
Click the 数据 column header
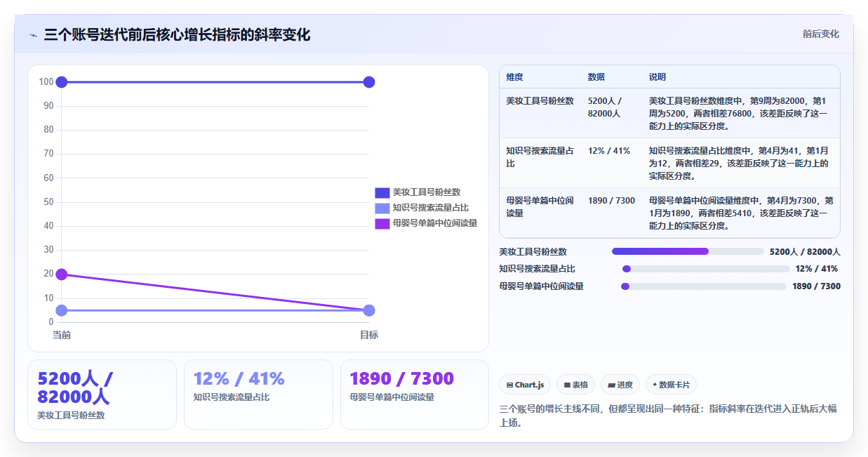click(x=596, y=77)
